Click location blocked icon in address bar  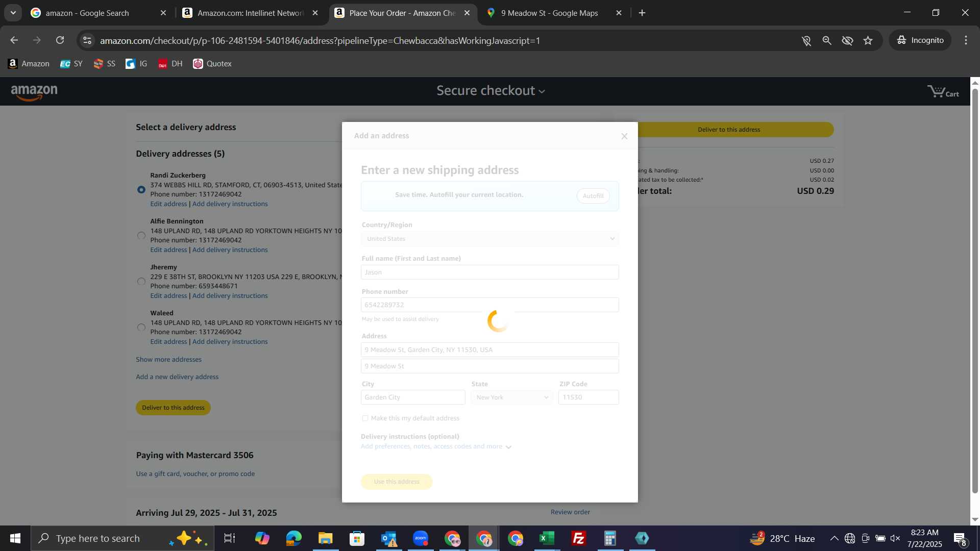[x=806, y=40]
